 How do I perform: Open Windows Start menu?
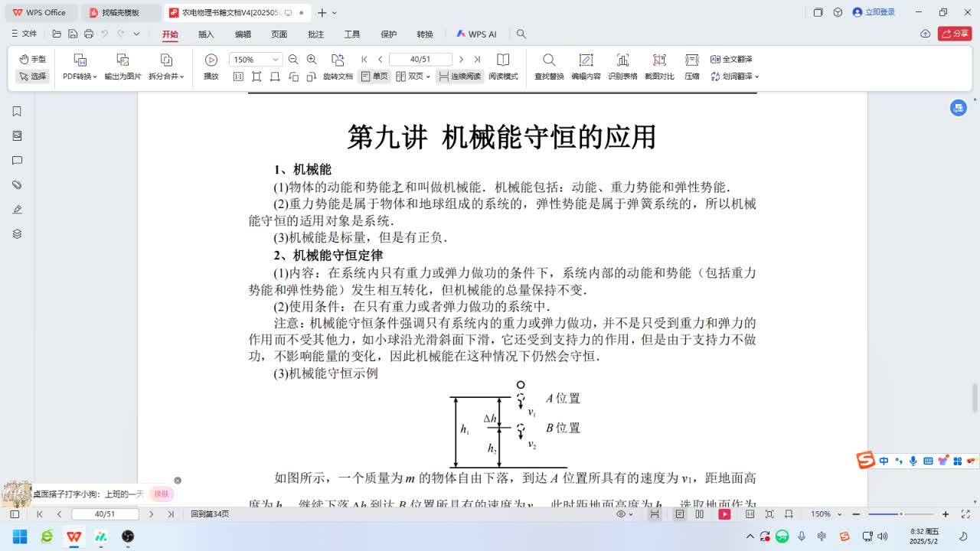point(19,536)
